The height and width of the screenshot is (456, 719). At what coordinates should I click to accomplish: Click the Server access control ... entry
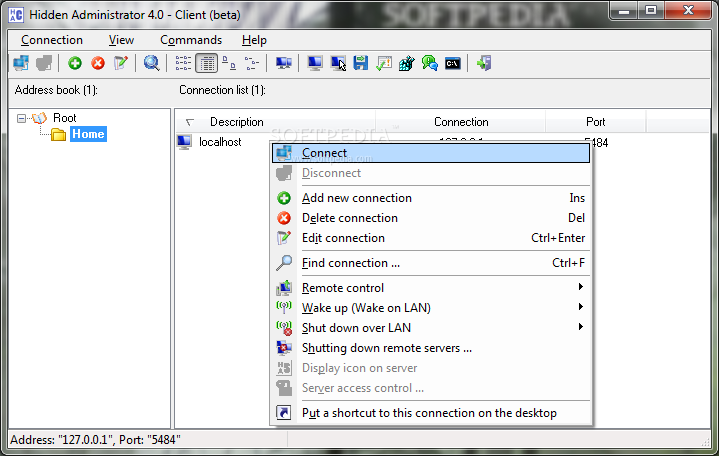coord(431,389)
